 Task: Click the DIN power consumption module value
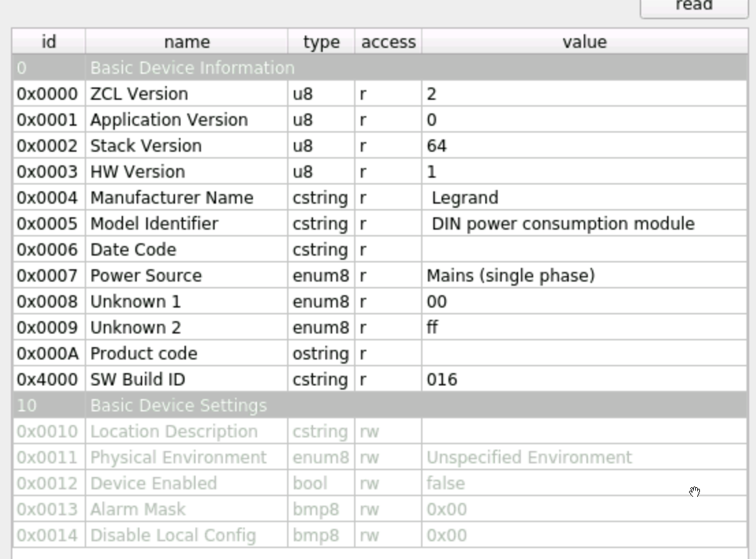584,224
